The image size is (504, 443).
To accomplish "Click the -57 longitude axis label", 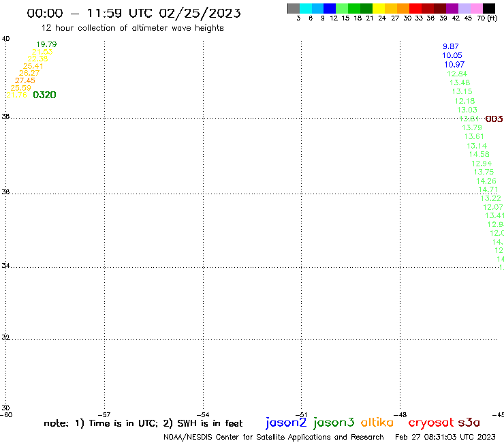I will point(104,415).
